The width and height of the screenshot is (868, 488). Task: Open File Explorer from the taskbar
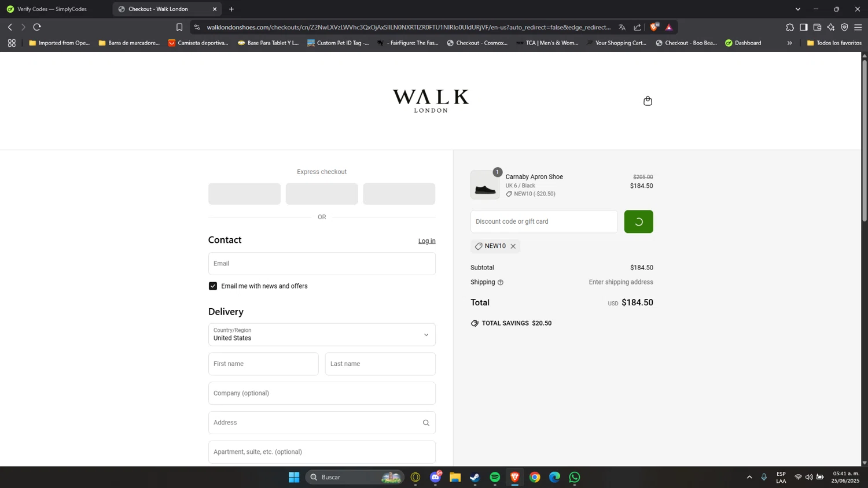coord(455,477)
